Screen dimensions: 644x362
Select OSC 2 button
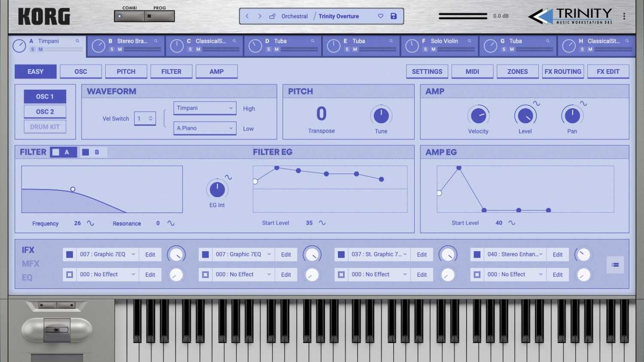(45, 112)
